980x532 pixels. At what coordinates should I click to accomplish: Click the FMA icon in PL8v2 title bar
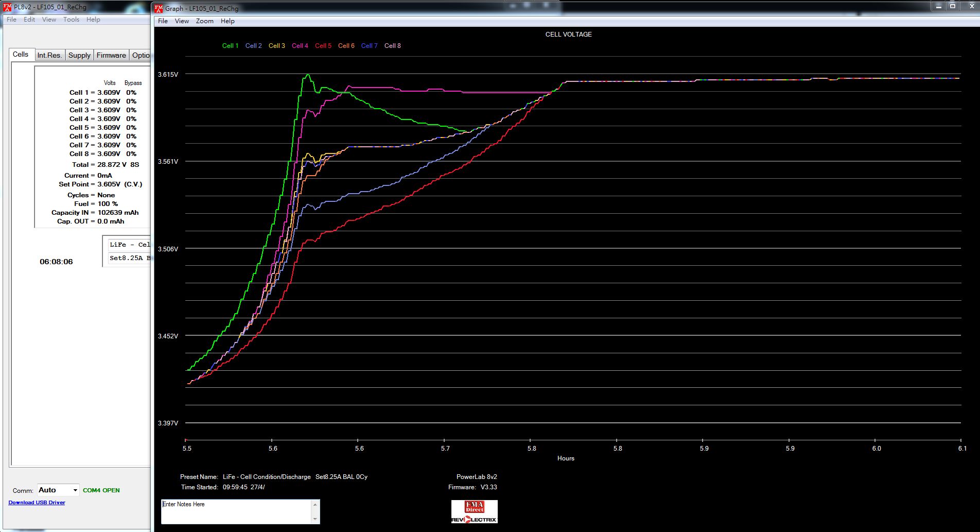click(x=7, y=7)
